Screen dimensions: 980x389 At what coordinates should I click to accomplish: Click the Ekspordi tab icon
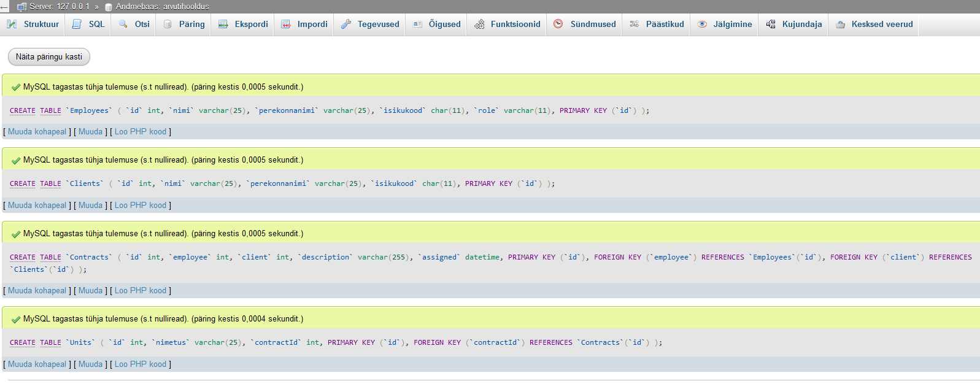tap(223, 24)
